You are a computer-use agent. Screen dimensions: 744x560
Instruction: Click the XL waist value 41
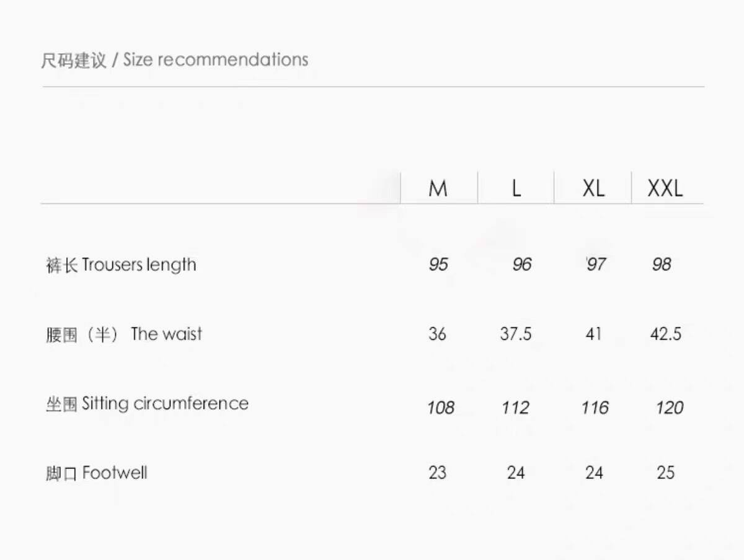click(x=593, y=335)
